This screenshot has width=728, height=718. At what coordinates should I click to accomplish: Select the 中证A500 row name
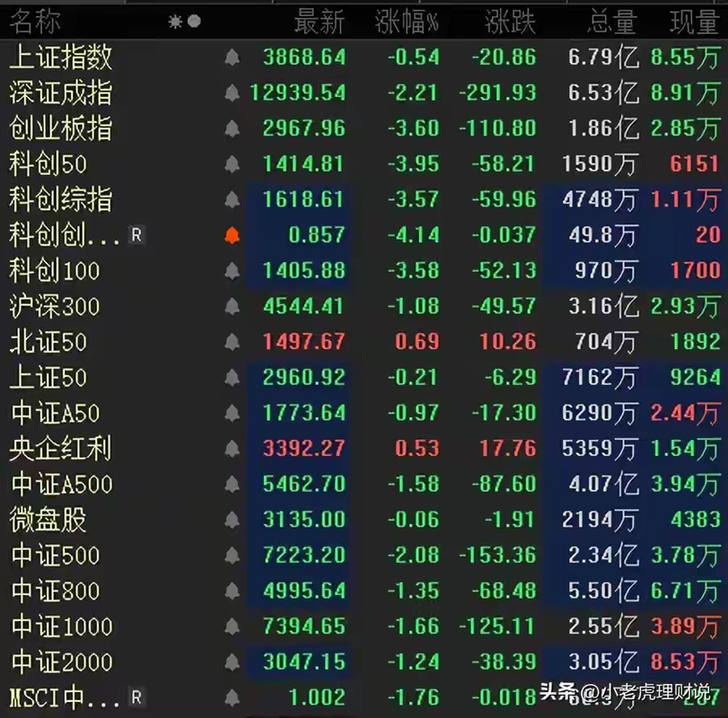point(62,484)
